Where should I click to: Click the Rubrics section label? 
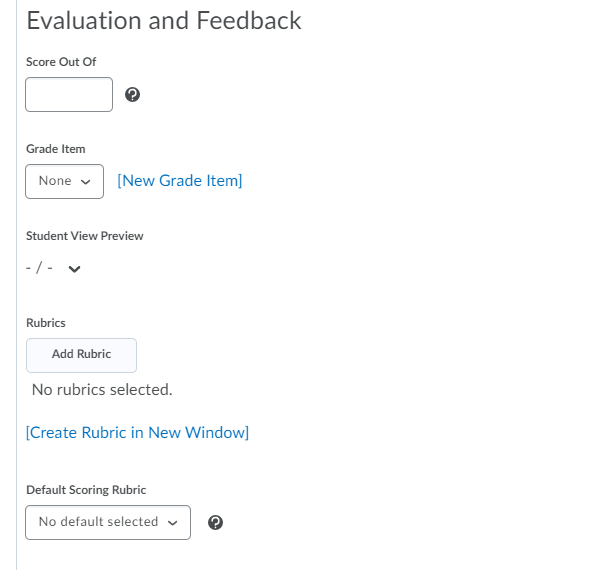coord(46,323)
